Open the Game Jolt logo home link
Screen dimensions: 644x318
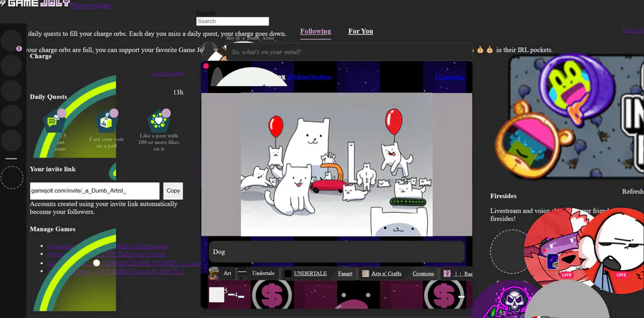point(35,4)
